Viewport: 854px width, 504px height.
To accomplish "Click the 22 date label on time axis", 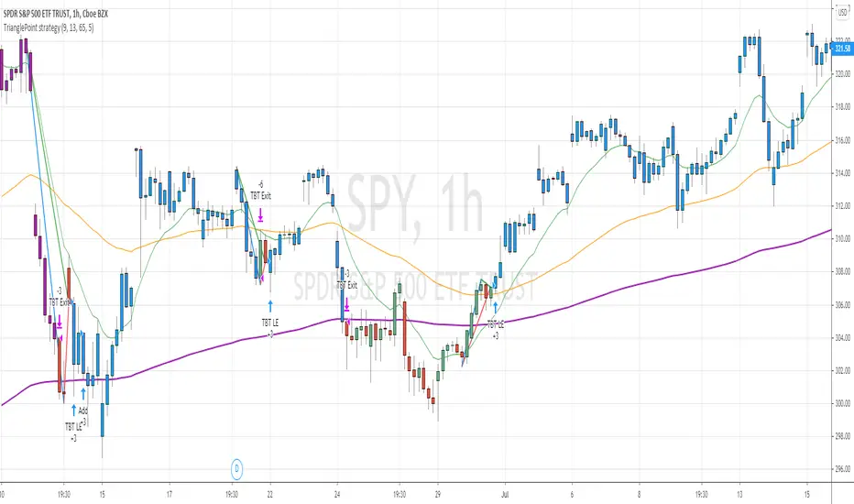I will coord(270,495).
